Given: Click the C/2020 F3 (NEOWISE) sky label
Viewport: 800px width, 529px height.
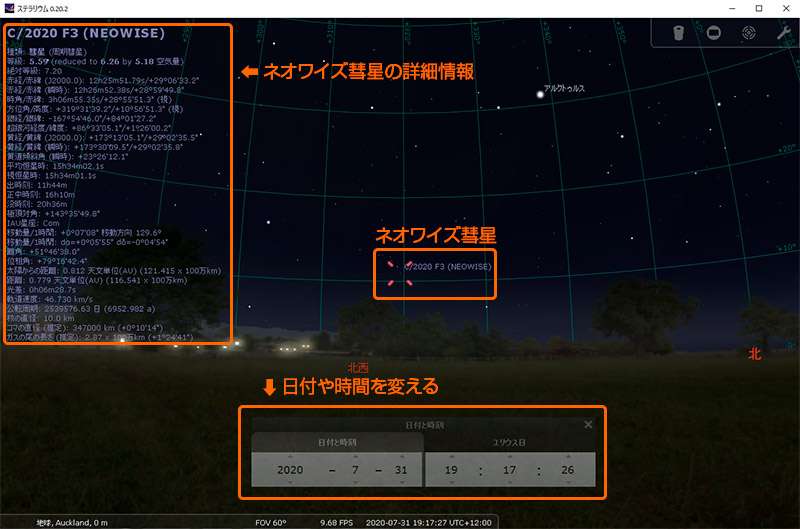Looking at the screenshot, I should coord(448,266).
